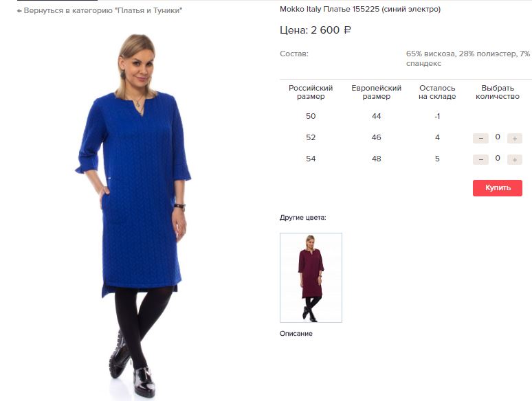The height and width of the screenshot is (401, 532).
Task: Click the Осталось на складе column header
Action: pyautogui.click(x=437, y=92)
